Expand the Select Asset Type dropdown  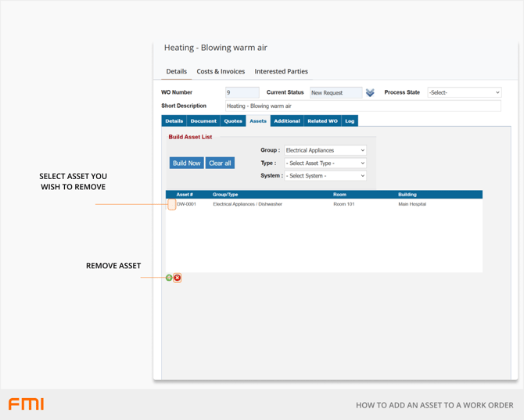325,163
